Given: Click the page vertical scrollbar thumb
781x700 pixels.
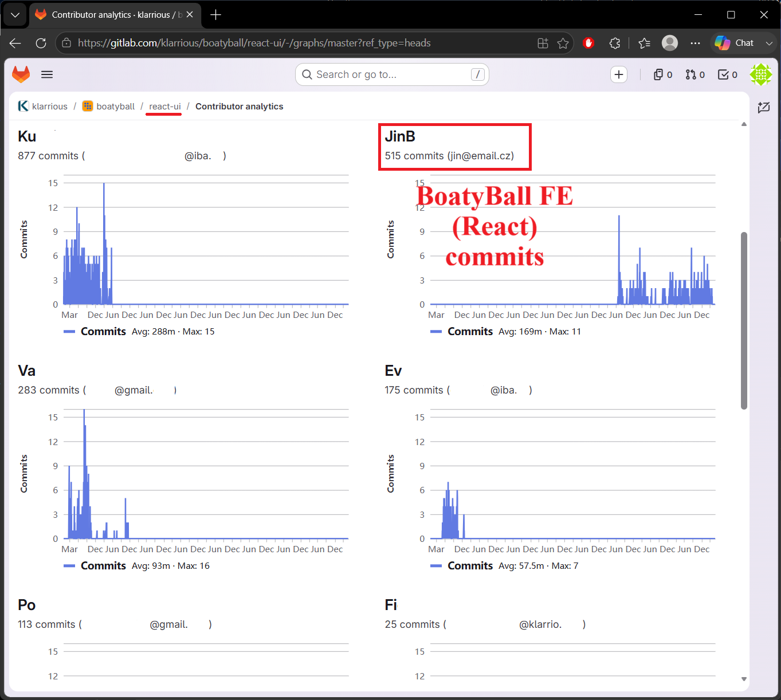Looking at the screenshot, I should (744, 321).
